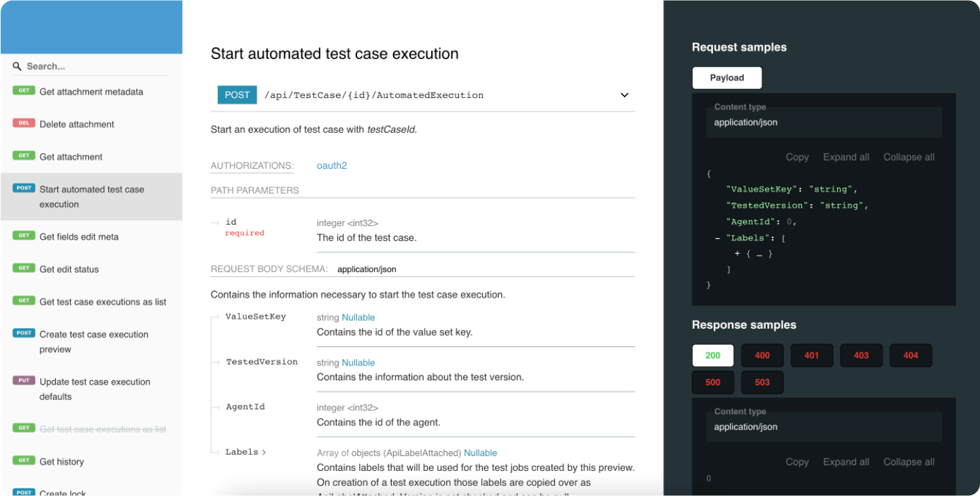Image resolution: width=980 pixels, height=496 pixels.
Task: Click the POST badge beside Create test case execution preview
Action: (23, 334)
